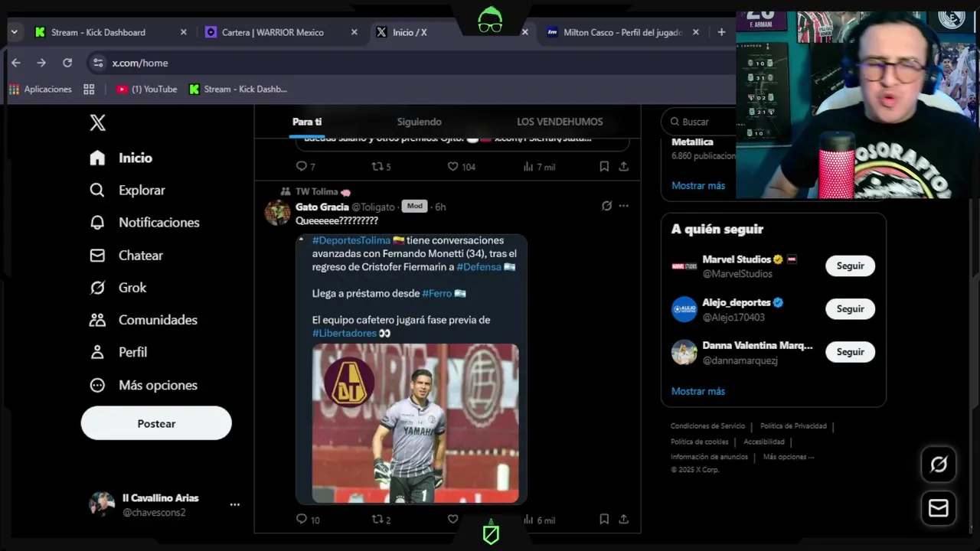The height and width of the screenshot is (551, 980).
Task: Open new browser tab with plus
Action: [721, 32]
